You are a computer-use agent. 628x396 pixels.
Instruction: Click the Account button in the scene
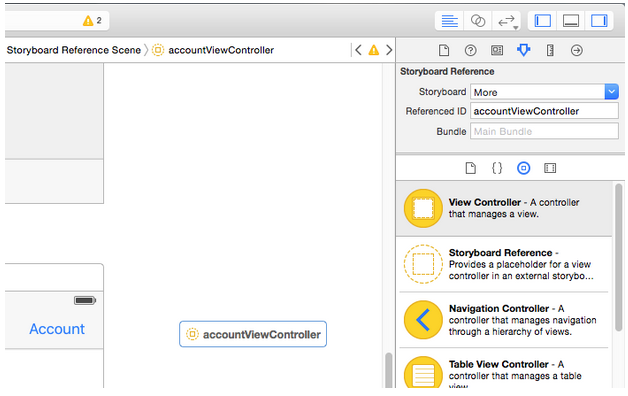pyautogui.click(x=57, y=329)
